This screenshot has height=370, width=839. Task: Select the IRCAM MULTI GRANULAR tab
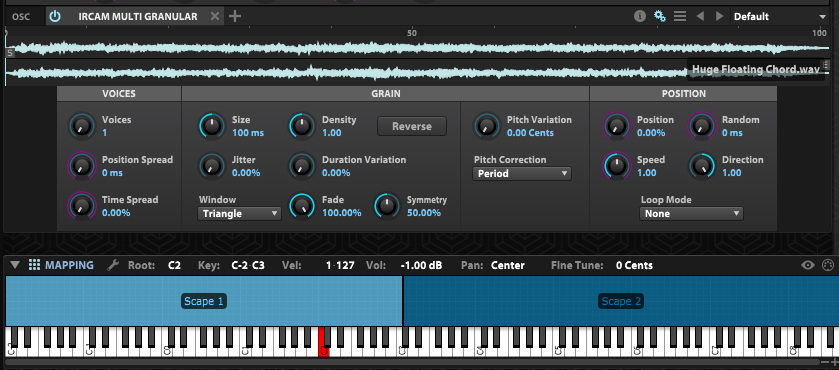pyautogui.click(x=138, y=17)
